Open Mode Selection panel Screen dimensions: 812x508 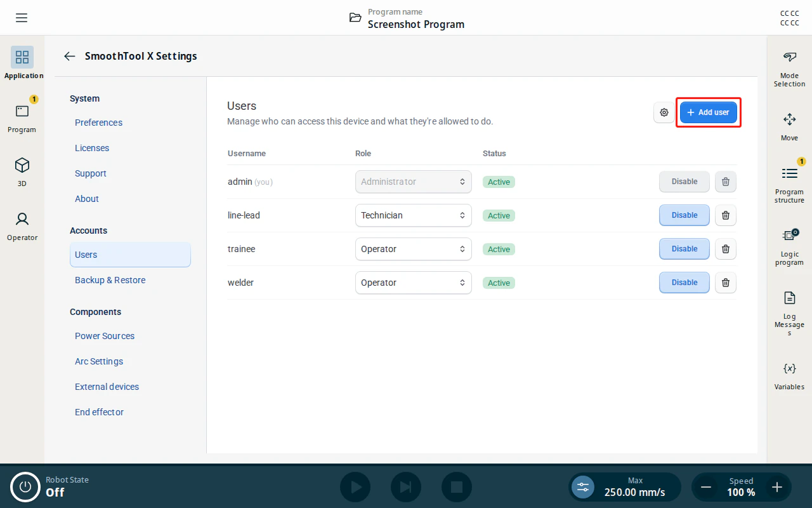[789, 69]
